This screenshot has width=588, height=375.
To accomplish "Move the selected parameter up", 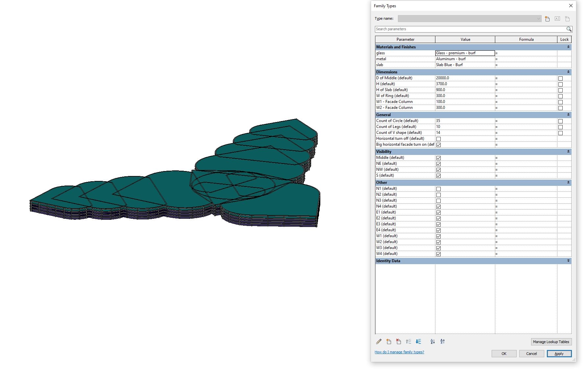I will coord(408,341).
